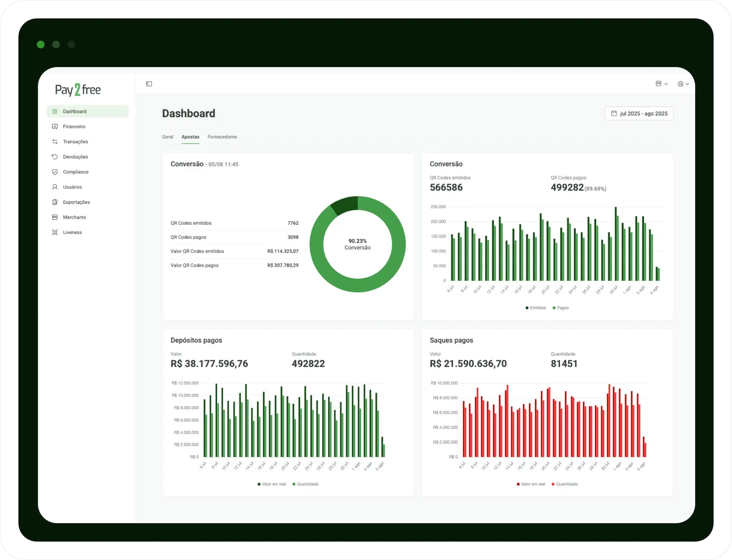Viewport: 732px width, 560px height.
Task: Click the Liveness face-scan icon
Action: coord(55,232)
